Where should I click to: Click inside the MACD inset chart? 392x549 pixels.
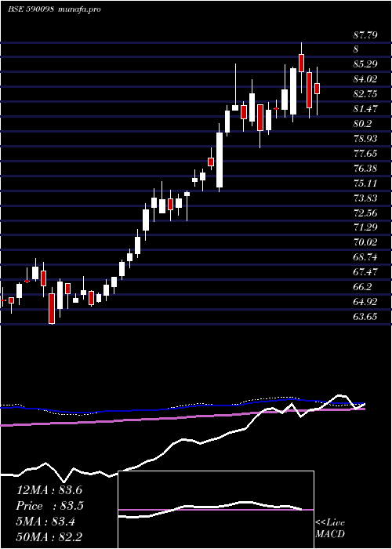pyautogui.click(x=216, y=510)
